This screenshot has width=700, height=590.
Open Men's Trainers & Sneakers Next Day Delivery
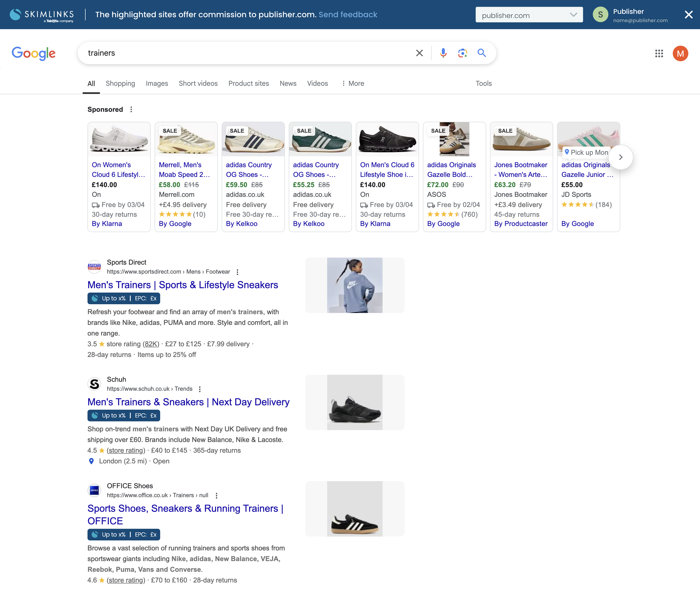(188, 402)
